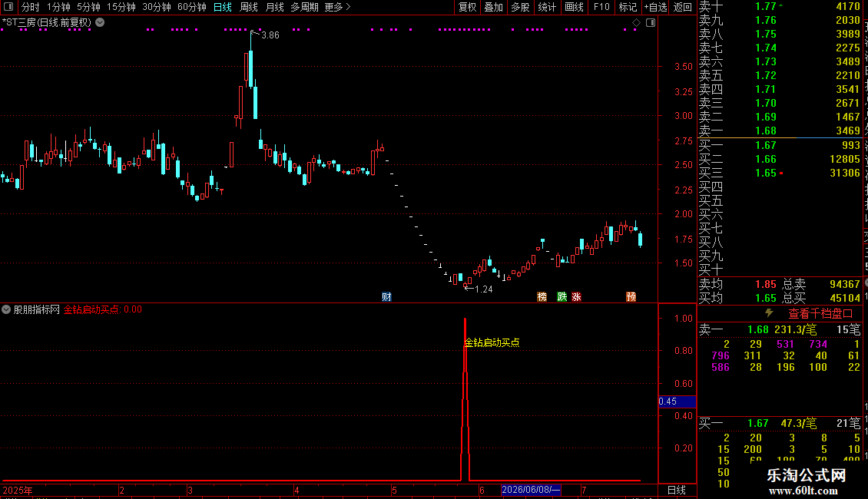Click the lightning icon beside 查看千档盘口
Viewport: 868px width, 499px height.
pyautogui.click(x=769, y=314)
